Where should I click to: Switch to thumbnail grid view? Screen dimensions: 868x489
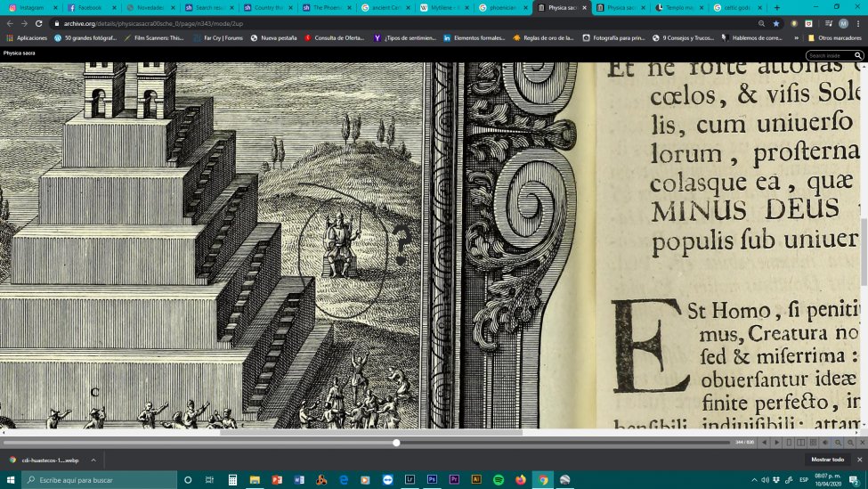pyautogui.click(x=813, y=443)
